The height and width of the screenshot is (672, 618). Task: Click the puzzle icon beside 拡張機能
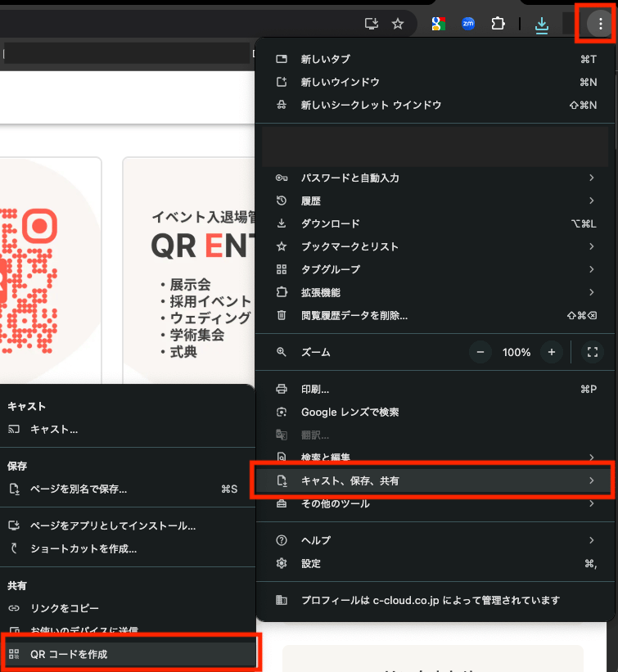click(282, 292)
